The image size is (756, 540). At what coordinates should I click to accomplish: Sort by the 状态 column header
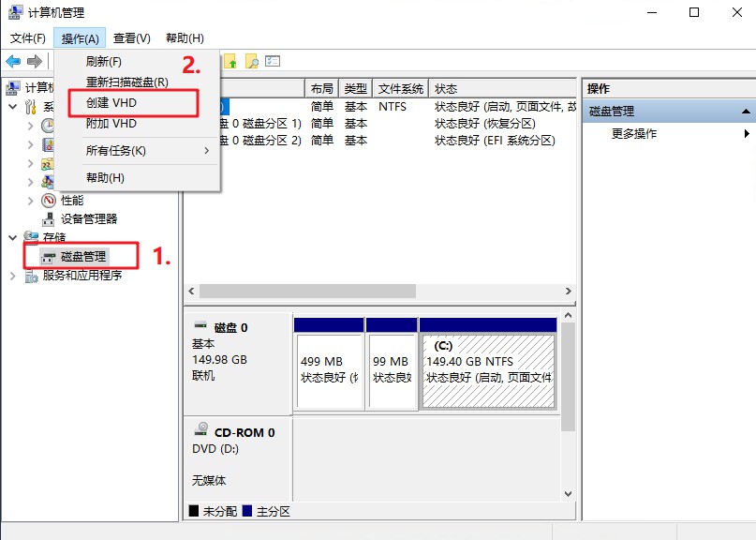click(502, 89)
